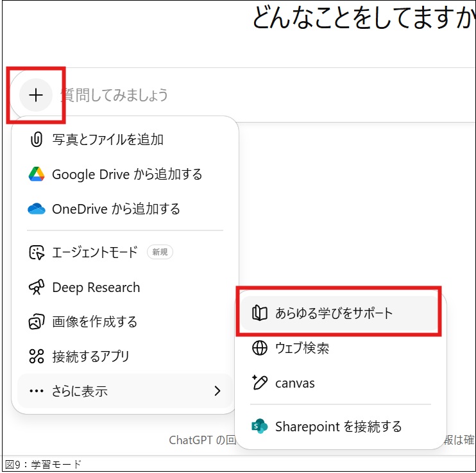Select 写真とファイルを追加 menu entry

pyautogui.click(x=125, y=139)
